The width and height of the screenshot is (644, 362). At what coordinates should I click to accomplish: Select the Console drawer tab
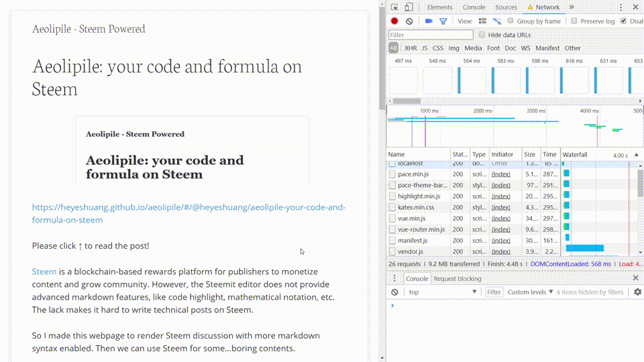[x=417, y=278]
